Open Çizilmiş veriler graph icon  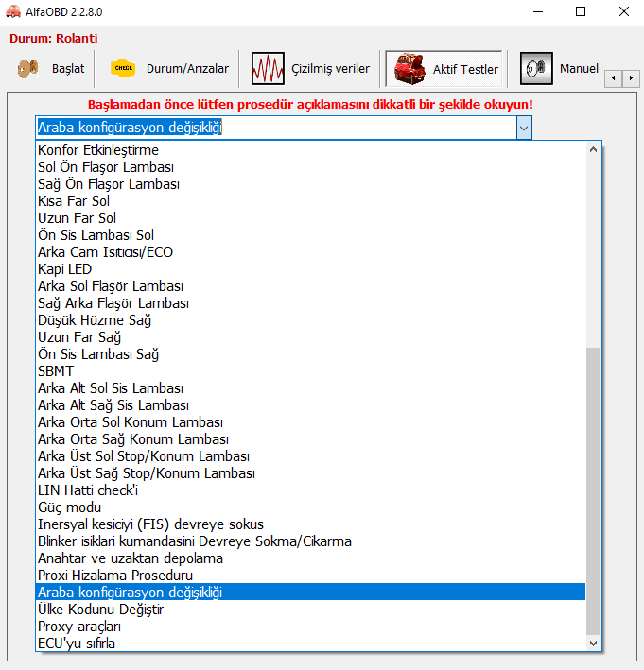pos(268,69)
